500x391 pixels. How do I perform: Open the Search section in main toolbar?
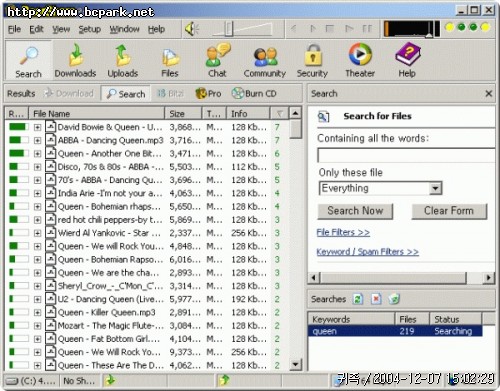(x=28, y=61)
